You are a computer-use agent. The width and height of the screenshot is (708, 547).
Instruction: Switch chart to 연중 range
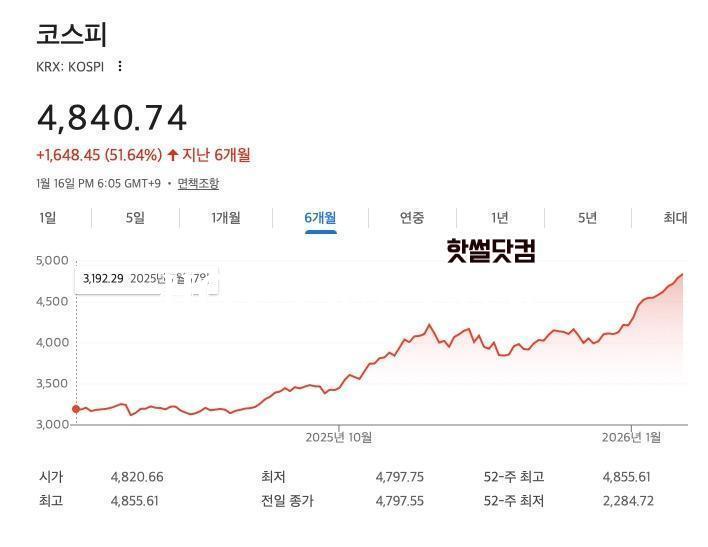[412, 218]
